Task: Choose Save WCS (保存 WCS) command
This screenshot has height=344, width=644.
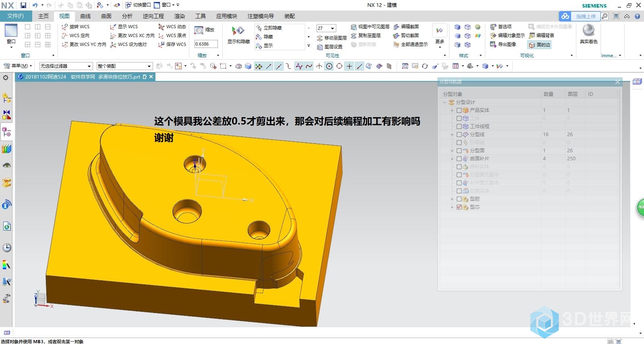Action: [x=172, y=44]
